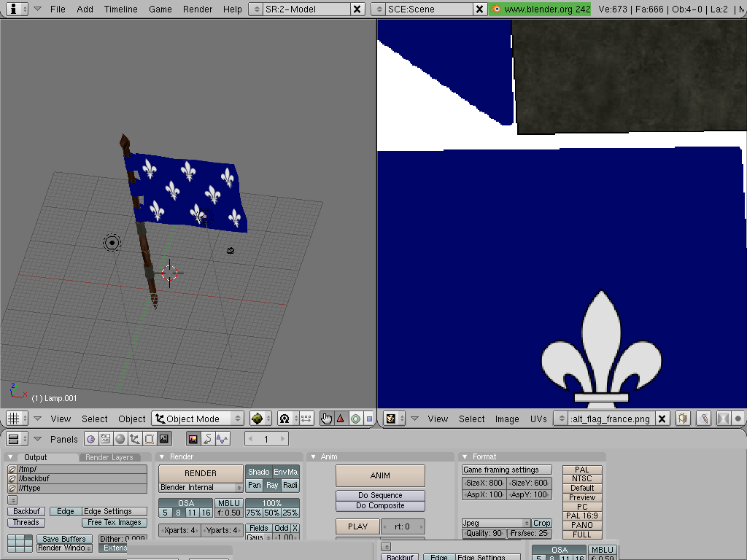Viewport: 747px width, 560px height.
Task: Toggle the Pan panorama render option
Action: [255, 485]
